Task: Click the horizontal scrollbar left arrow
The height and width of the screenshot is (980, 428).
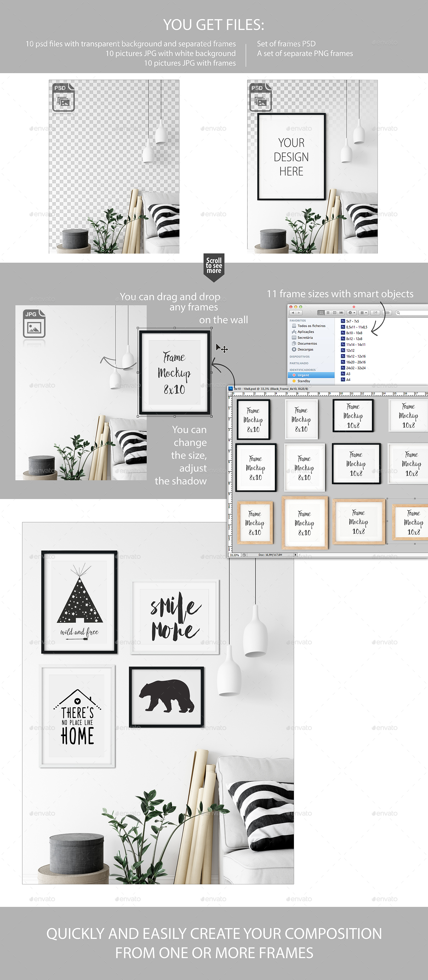Action: [300, 555]
